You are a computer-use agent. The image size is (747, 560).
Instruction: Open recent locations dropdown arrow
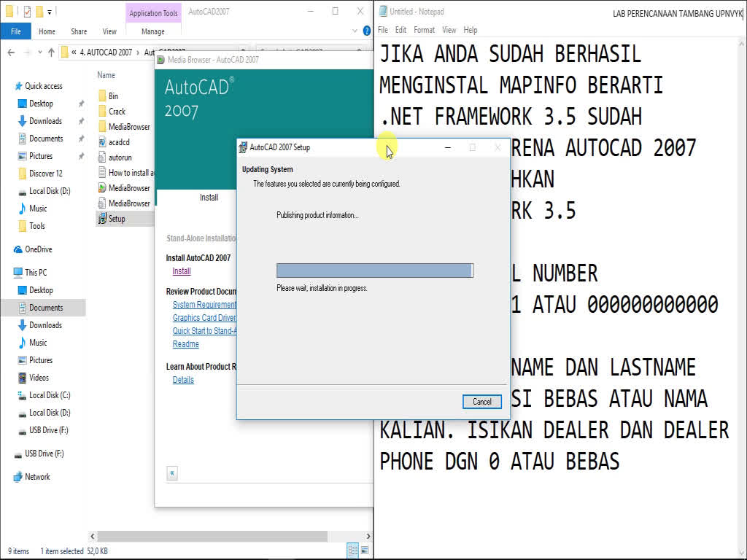click(x=40, y=52)
